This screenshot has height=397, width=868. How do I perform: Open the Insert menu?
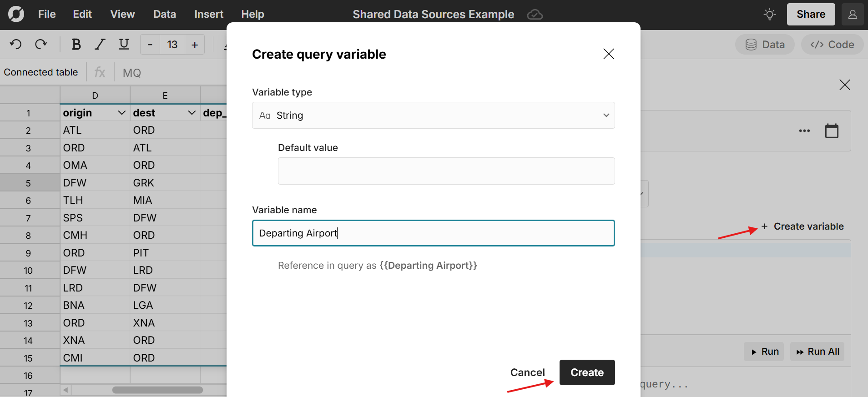click(208, 15)
